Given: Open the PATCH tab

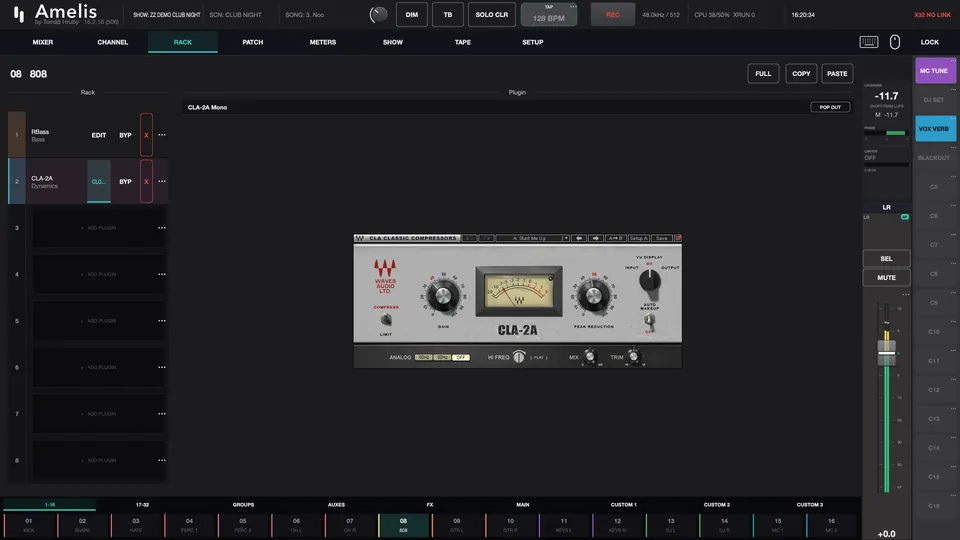Looking at the screenshot, I should coord(252,42).
